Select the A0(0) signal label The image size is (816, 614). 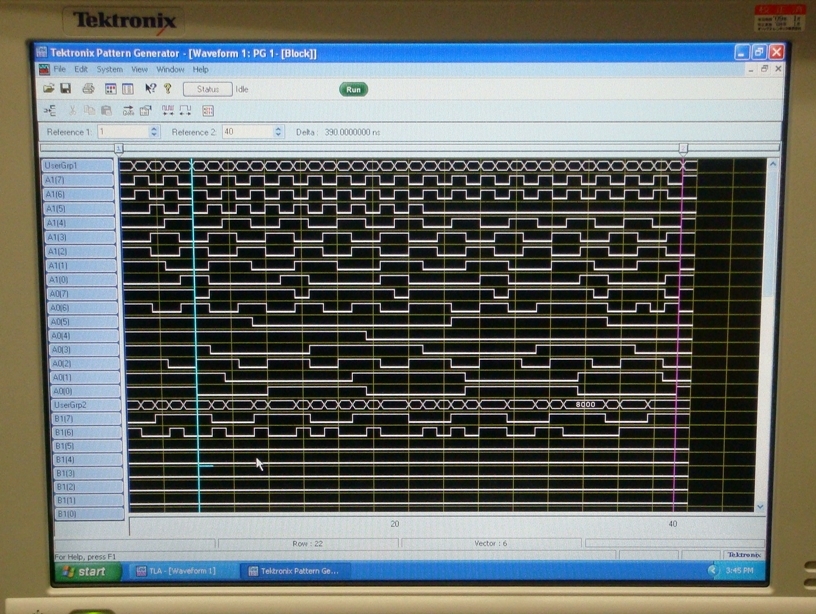pos(86,391)
